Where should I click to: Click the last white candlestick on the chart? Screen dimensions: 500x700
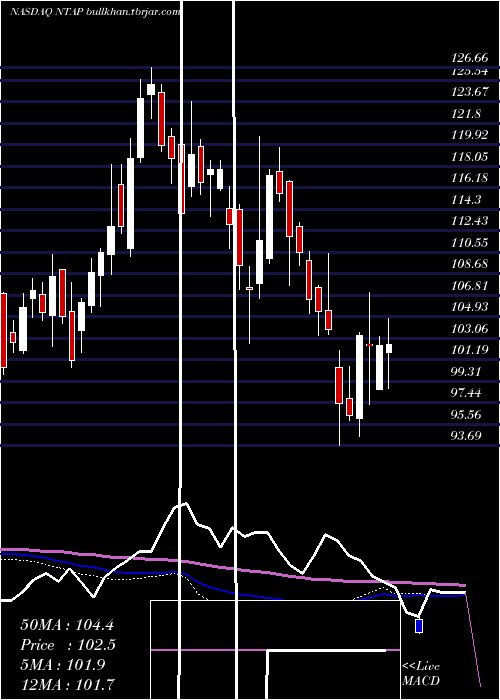(389, 348)
